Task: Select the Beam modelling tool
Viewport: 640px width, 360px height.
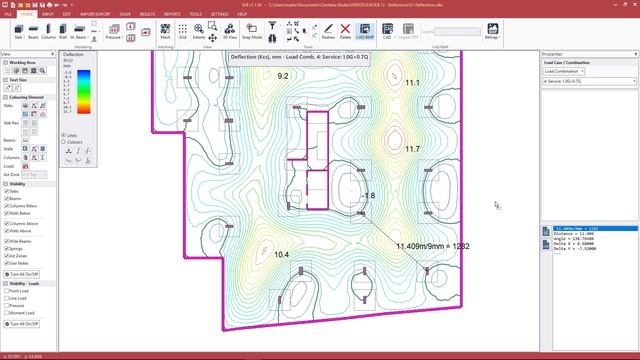Action: point(33,31)
